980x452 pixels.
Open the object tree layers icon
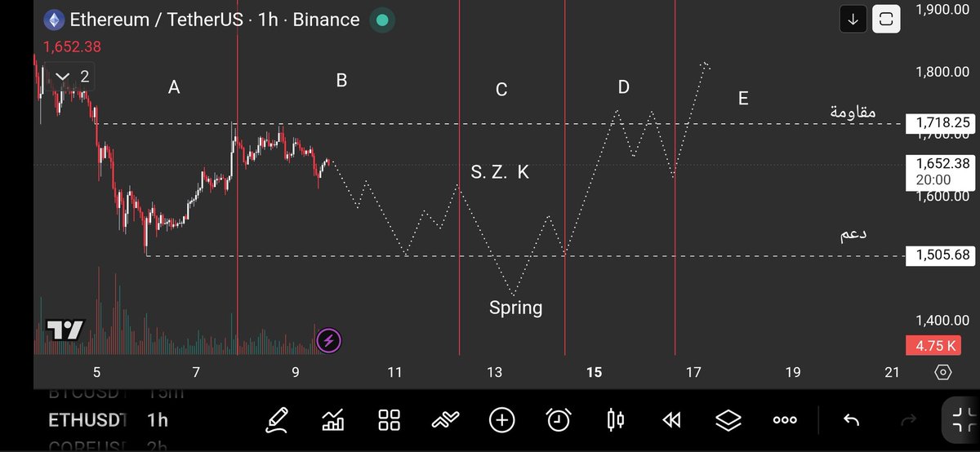pyautogui.click(x=728, y=420)
